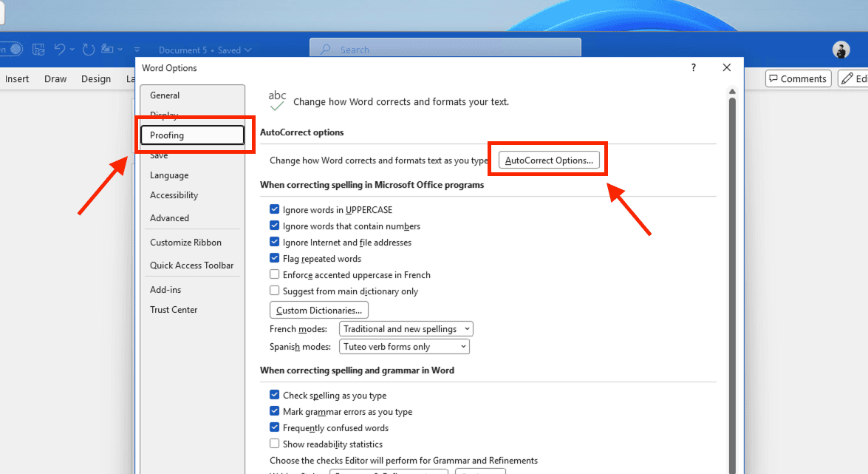Open AutoCorrect Options button

(549, 160)
